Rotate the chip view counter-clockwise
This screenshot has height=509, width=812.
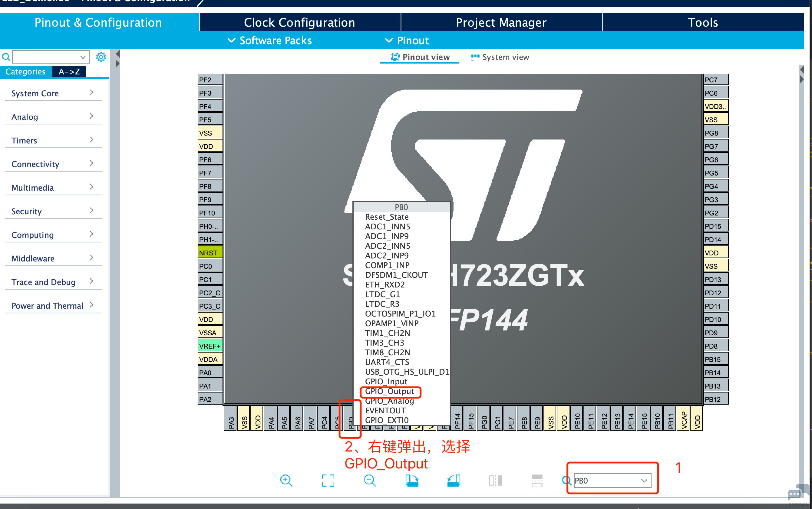454,480
